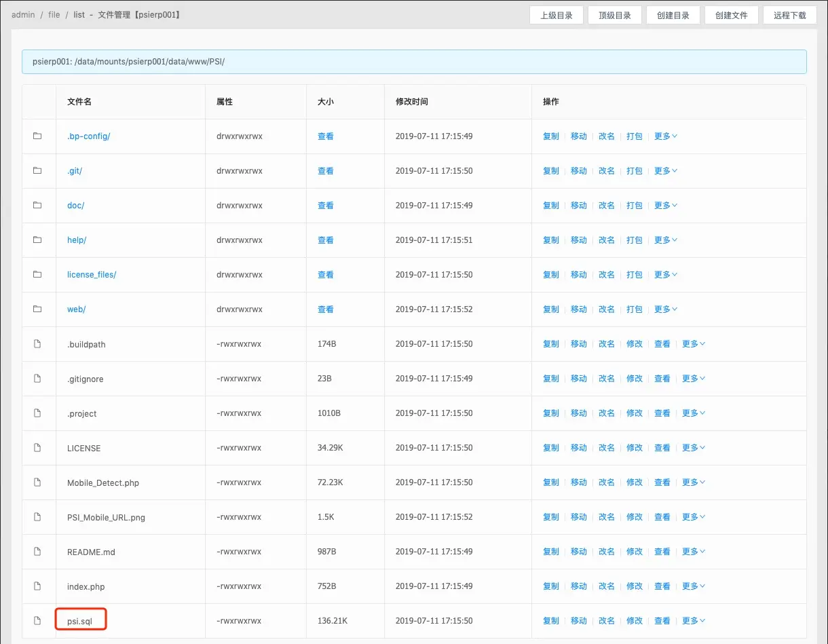The image size is (828, 644).
Task: Click the psi.sql file name
Action: point(81,621)
